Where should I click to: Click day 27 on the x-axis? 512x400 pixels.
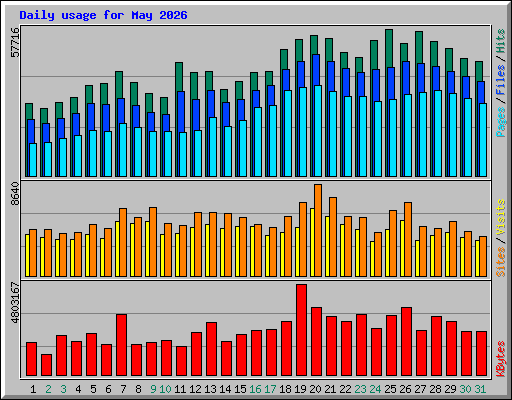(x=420, y=389)
